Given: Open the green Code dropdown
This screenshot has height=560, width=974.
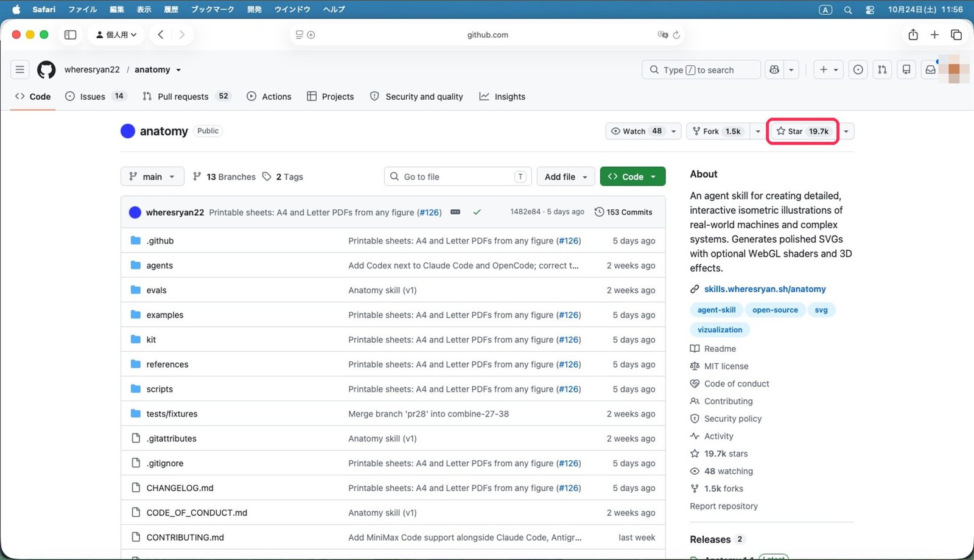Looking at the screenshot, I should [632, 177].
